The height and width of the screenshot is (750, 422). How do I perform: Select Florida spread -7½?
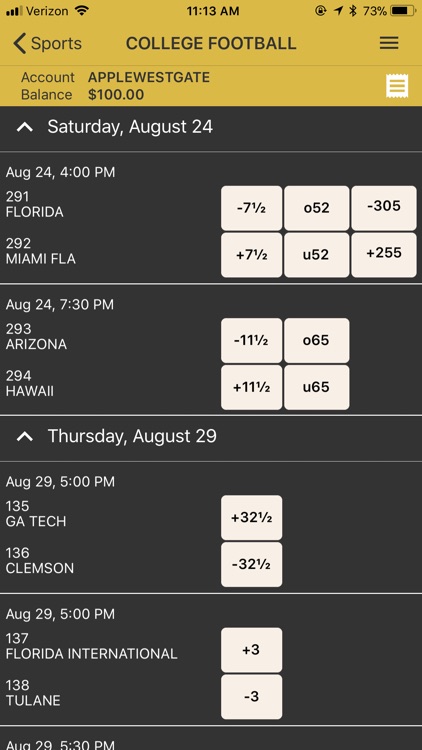coord(252,208)
